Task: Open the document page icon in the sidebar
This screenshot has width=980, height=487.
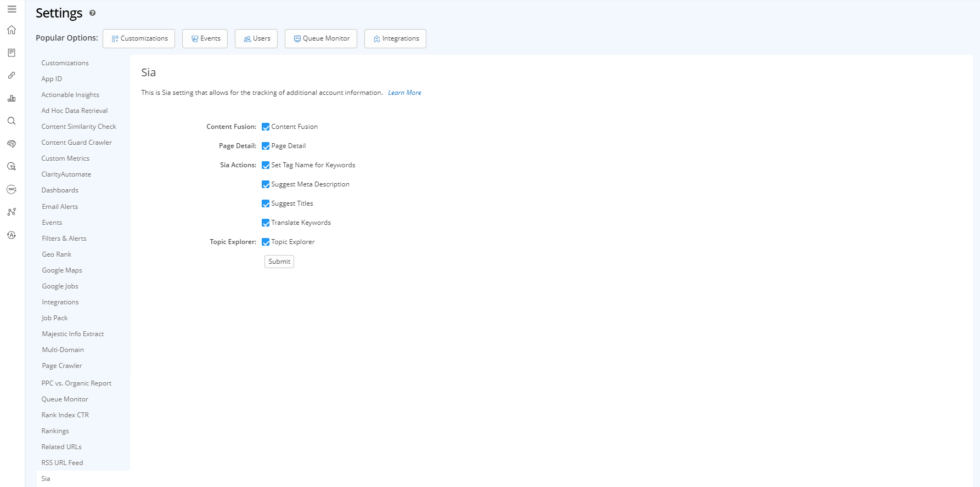Action: pos(12,53)
